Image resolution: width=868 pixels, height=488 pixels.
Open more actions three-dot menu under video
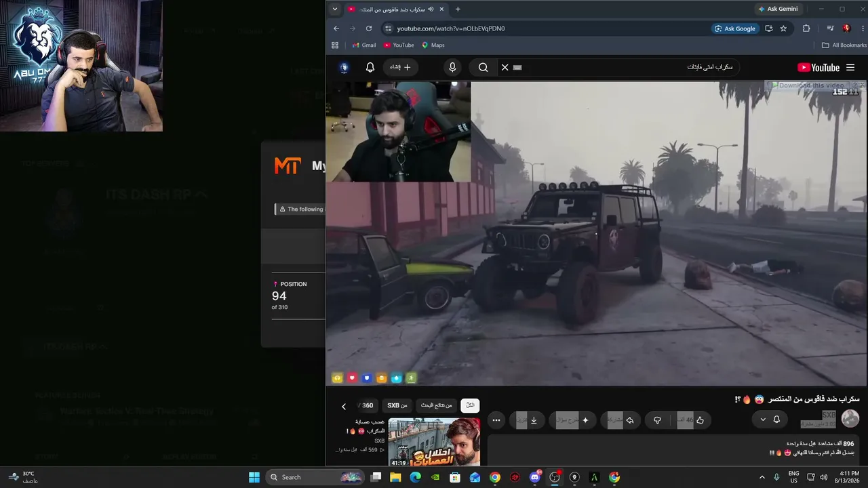point(496,420)
